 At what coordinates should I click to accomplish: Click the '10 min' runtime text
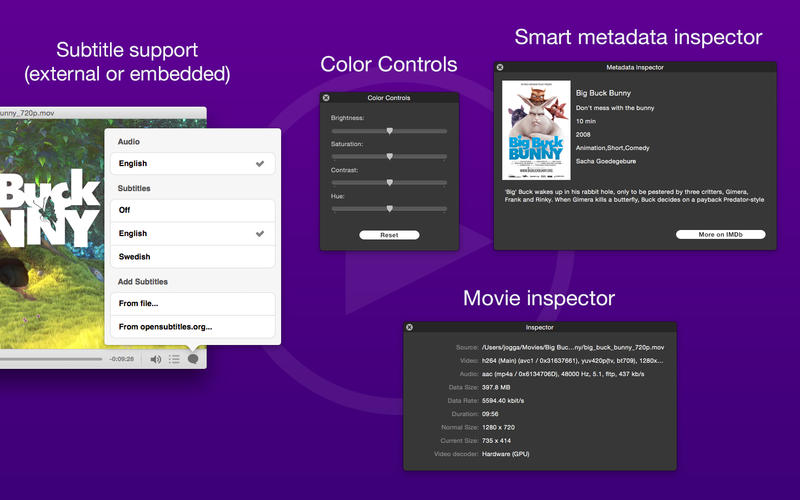[586, 121]
